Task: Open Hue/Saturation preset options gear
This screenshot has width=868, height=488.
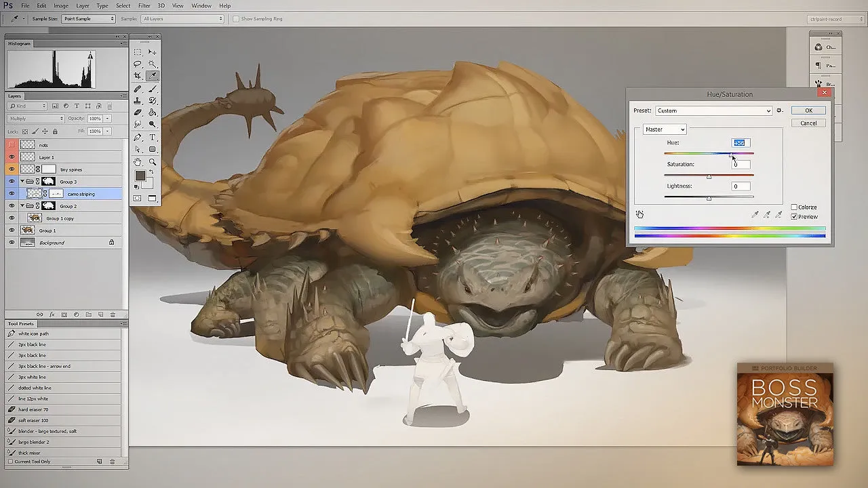Action: 779,110
